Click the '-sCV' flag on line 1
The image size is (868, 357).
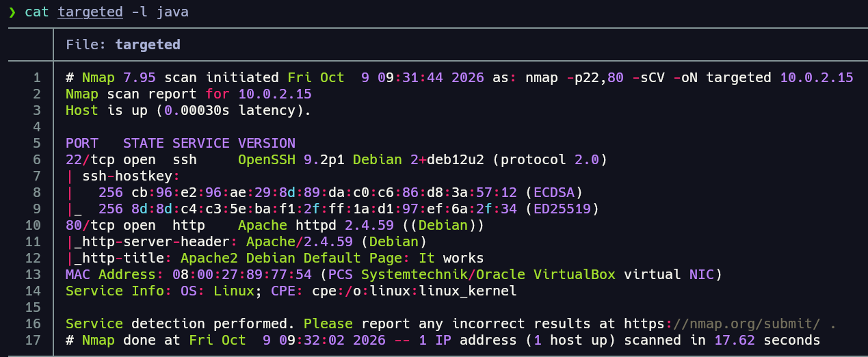[x=648, y=77]
